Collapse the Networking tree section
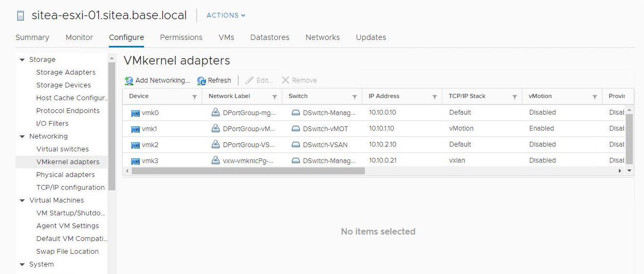 pyautogui.click(x=22, y=136)
